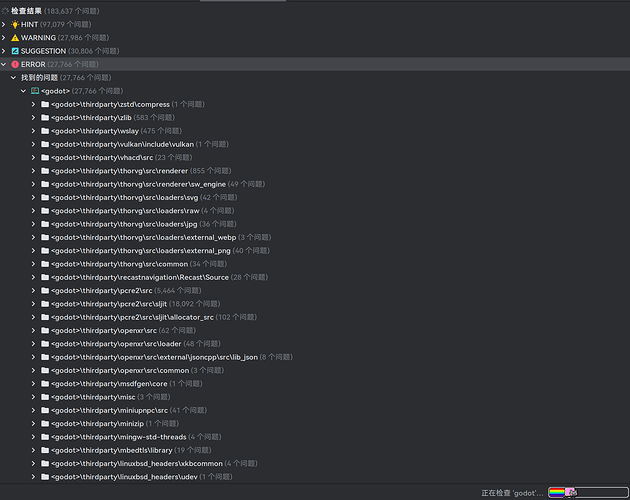Viewport: 630px width, 500px height.
Task: Select the mingw-std-threads row
Action: coord(315,437)
